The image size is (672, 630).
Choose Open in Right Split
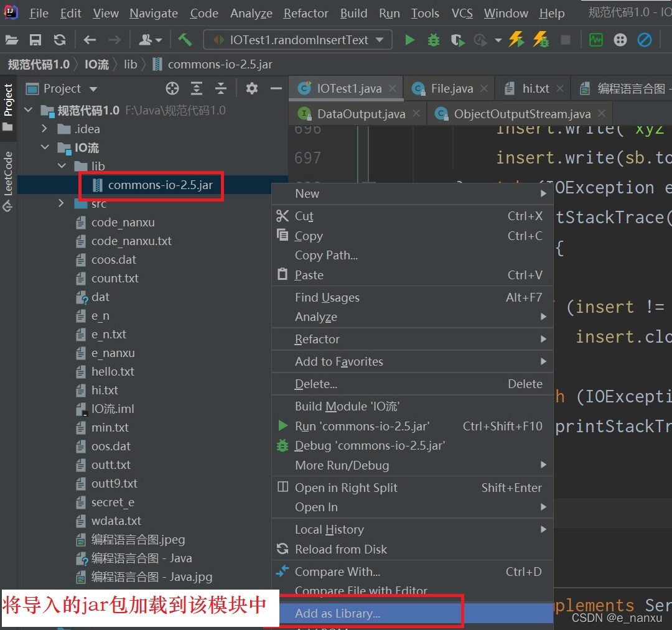413,488
